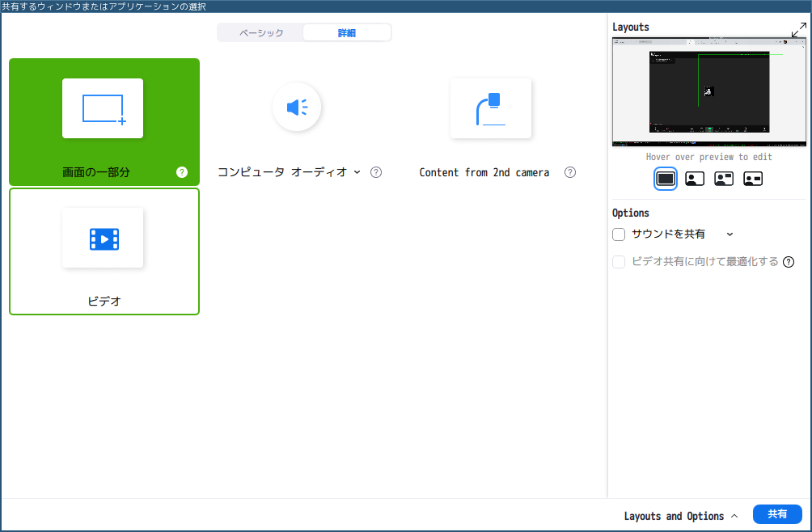Choose the presenter overlay layout, second option
Screen dimensions: 812x532
point(695,179)
